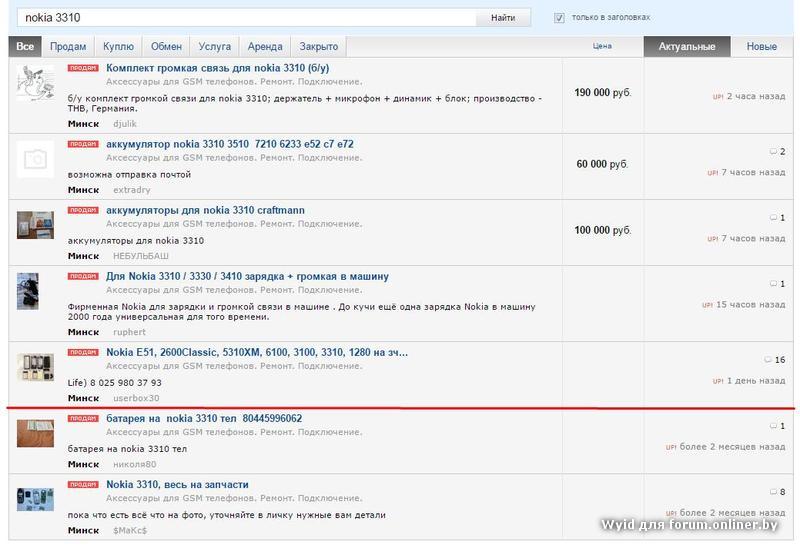Open thumbnail of Nokia E51 parts listing
800x548 pixels.
point(35,367)
